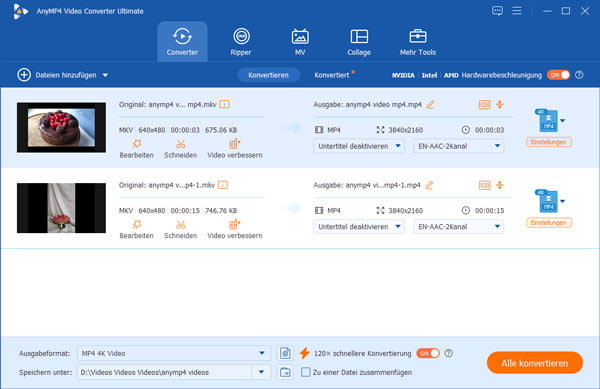Switch to the Konvertiert tab
Screen dimensions: 600x389
point(332,75)
